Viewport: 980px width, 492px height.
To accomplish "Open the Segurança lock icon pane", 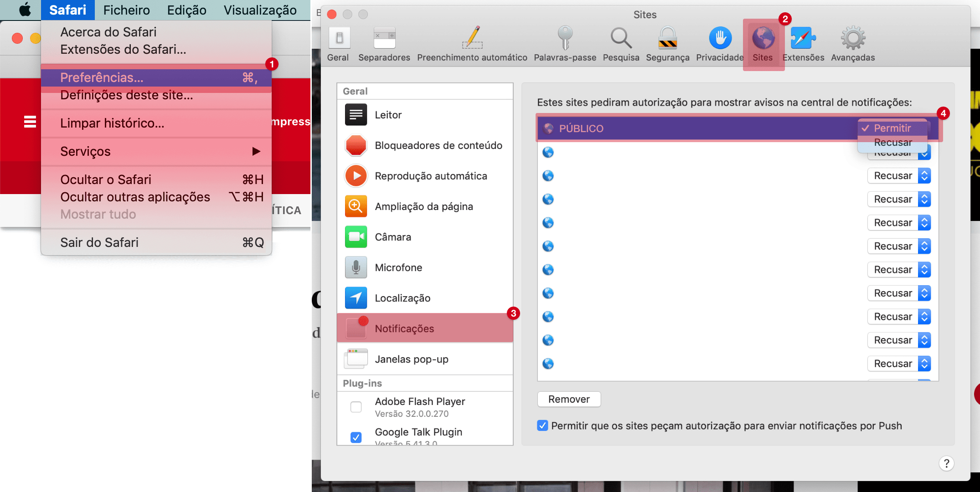I will pos(667,44).
